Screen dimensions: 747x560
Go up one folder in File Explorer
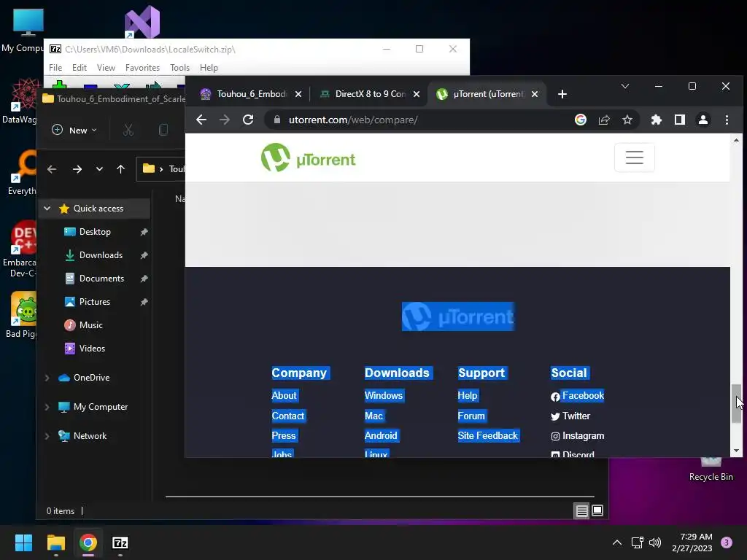(x=120, y=169)
